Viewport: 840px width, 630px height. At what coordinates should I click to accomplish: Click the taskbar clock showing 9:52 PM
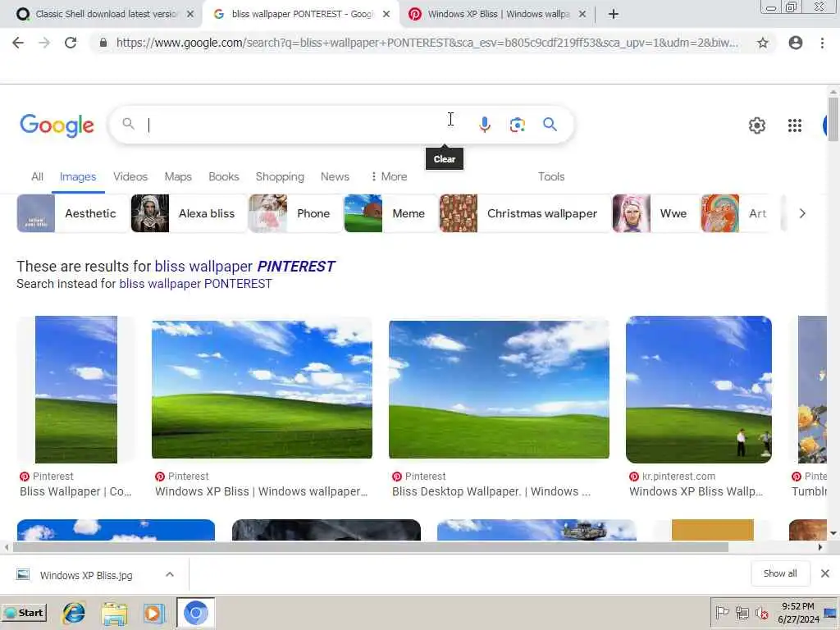(798, 613)
